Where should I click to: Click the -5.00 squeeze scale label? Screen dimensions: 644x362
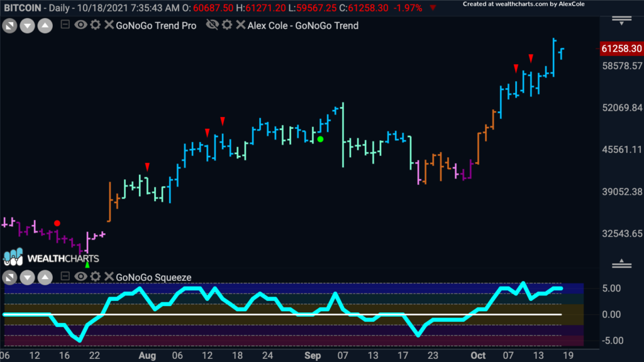coord(613,341)
